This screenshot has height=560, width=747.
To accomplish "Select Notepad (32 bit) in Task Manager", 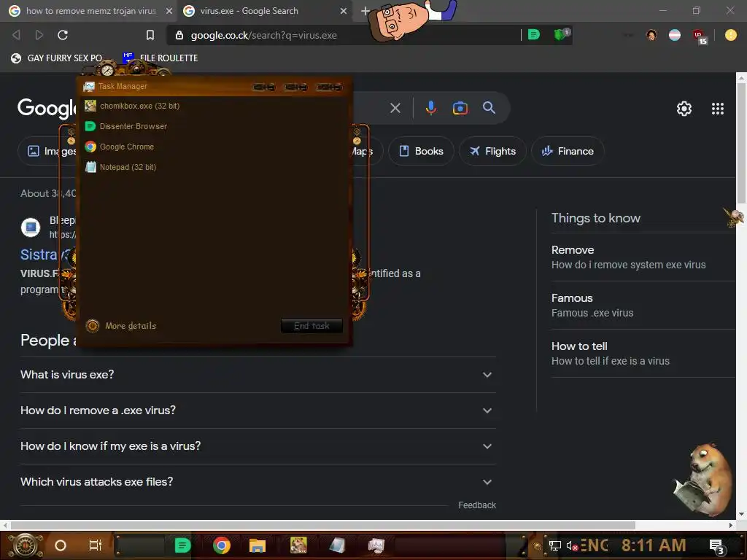I will tap(214, 167).
